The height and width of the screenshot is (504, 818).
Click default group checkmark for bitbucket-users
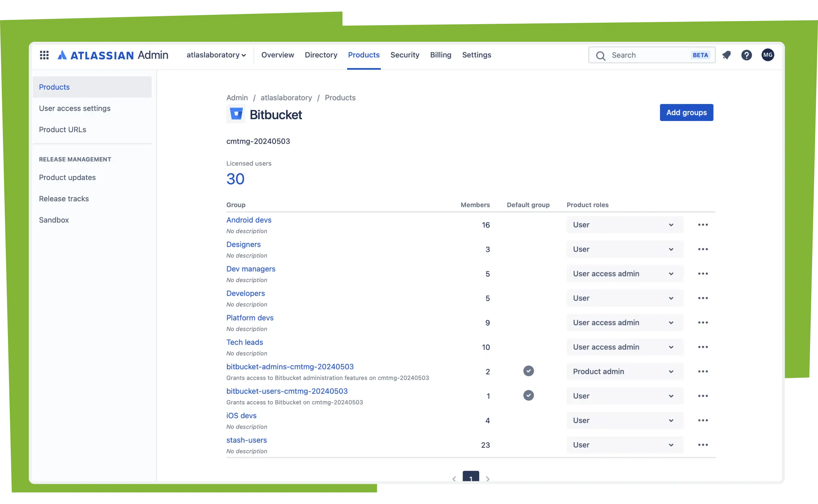point(528,395)
